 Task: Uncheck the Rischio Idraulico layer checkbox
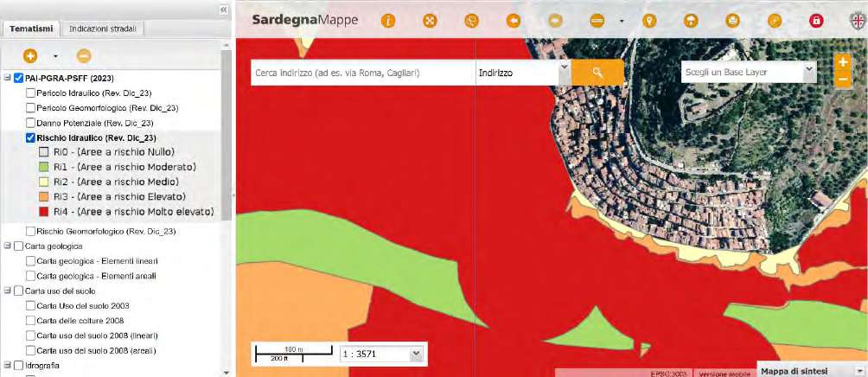click(31, 137)
